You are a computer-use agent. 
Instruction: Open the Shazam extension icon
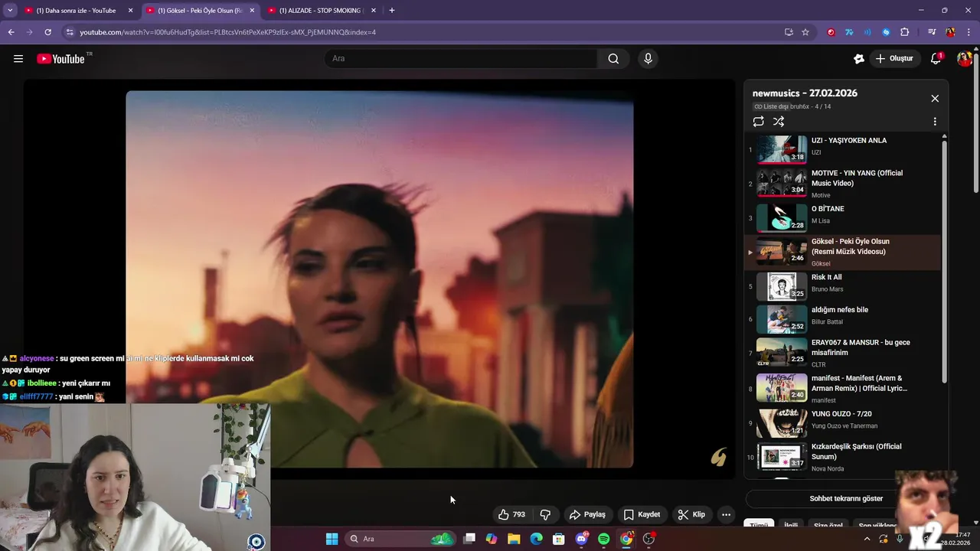tap(886, 32)
